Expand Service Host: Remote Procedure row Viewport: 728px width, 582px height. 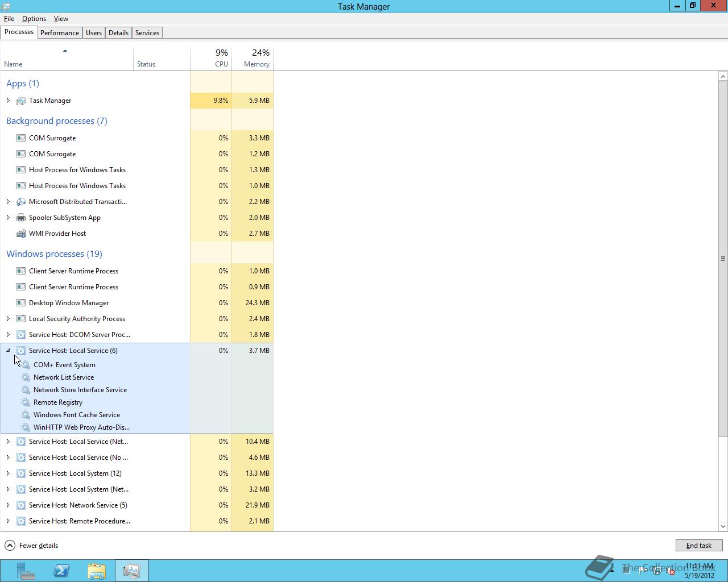pyautogui.click(x=8, y=521)
